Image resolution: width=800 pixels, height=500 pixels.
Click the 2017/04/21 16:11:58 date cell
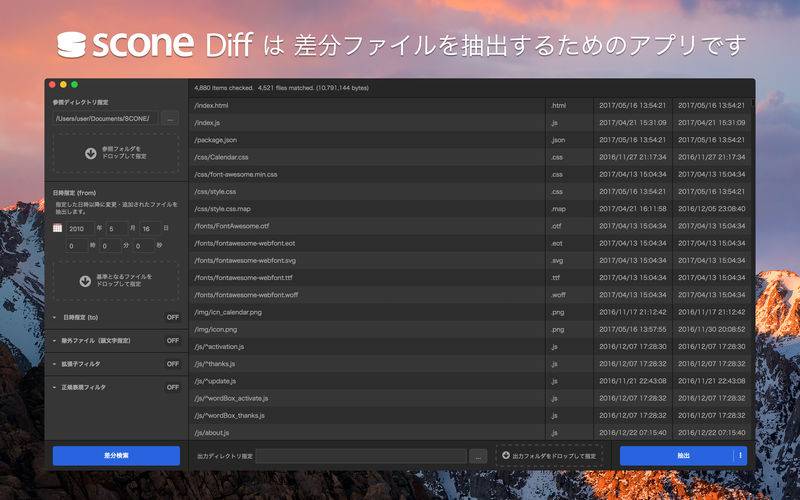[x=633, y=209]
